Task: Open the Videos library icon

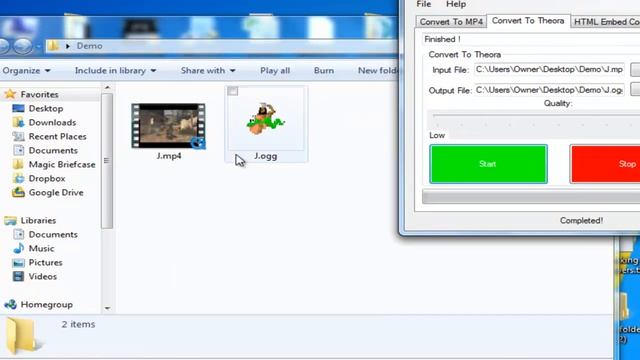Action: 18,276
